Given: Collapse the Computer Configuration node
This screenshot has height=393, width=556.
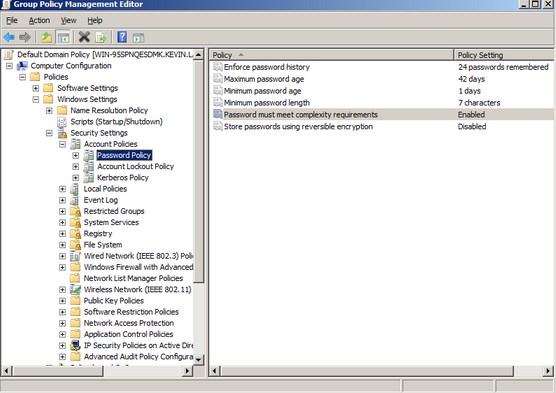Looking at the screenshot, I should (10, 66).
